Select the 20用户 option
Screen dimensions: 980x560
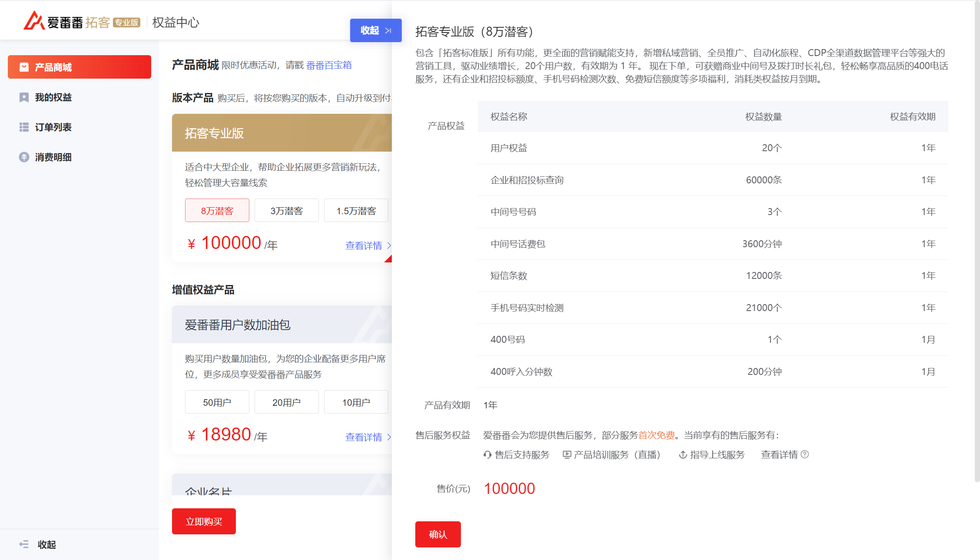tap(287, 402)
